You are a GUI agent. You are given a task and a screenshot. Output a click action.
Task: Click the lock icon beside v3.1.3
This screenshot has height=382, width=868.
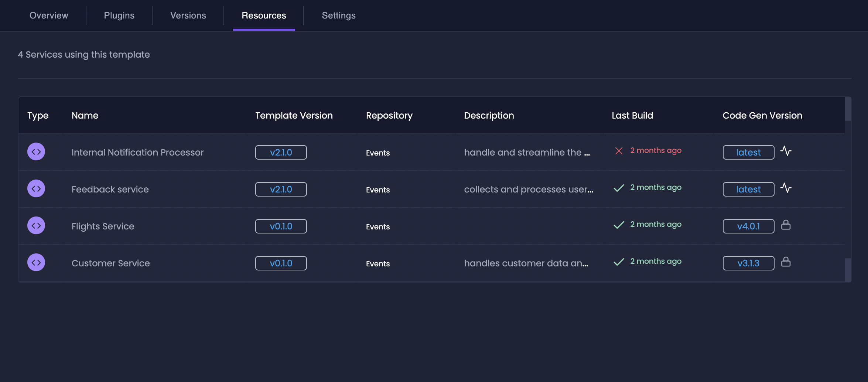[786, 262]
